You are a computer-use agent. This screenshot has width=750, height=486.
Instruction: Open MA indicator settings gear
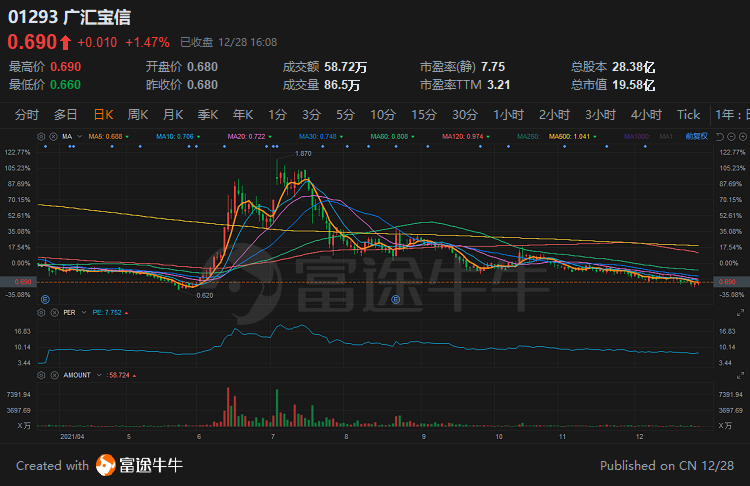(41, 137)
